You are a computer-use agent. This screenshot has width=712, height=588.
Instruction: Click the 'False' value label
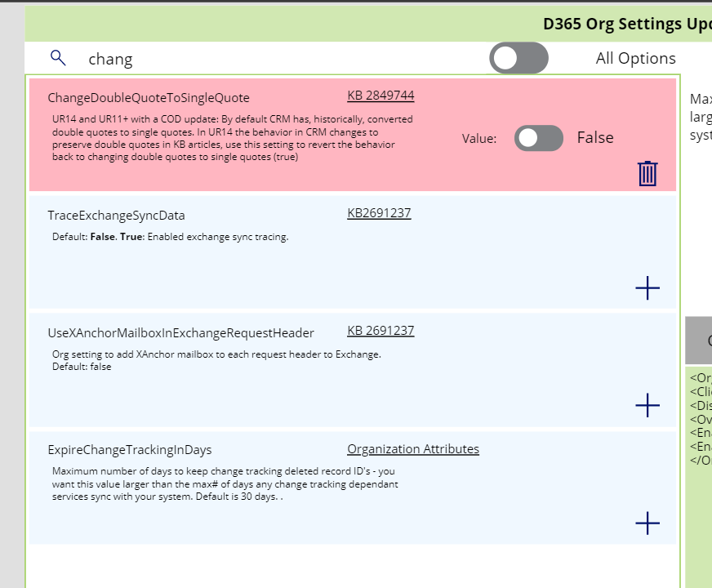click(595, 137)
